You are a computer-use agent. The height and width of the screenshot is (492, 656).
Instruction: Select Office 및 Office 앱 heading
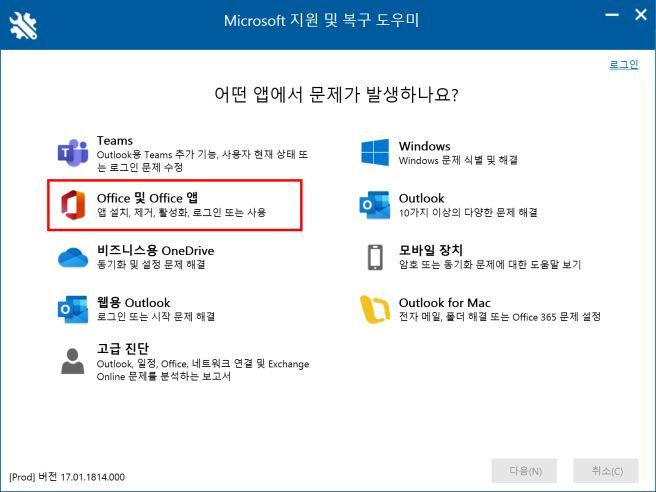pyautogui.click(x=147, y=198)
